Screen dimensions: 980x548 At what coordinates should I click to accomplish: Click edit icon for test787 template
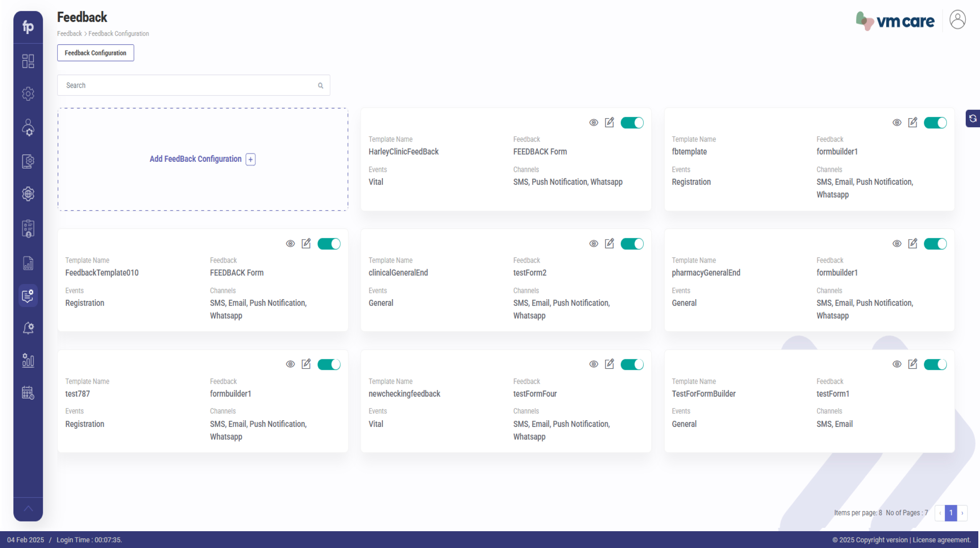point(306,364)
